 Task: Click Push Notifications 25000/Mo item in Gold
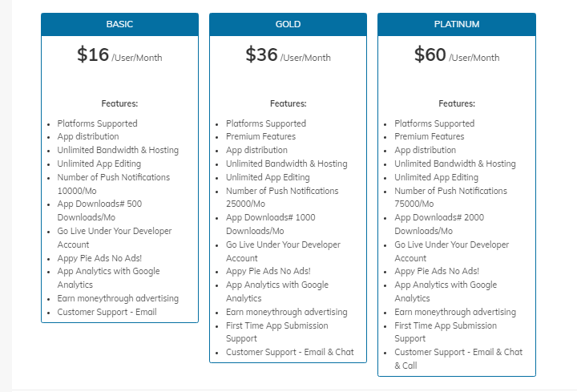(282, 197)
